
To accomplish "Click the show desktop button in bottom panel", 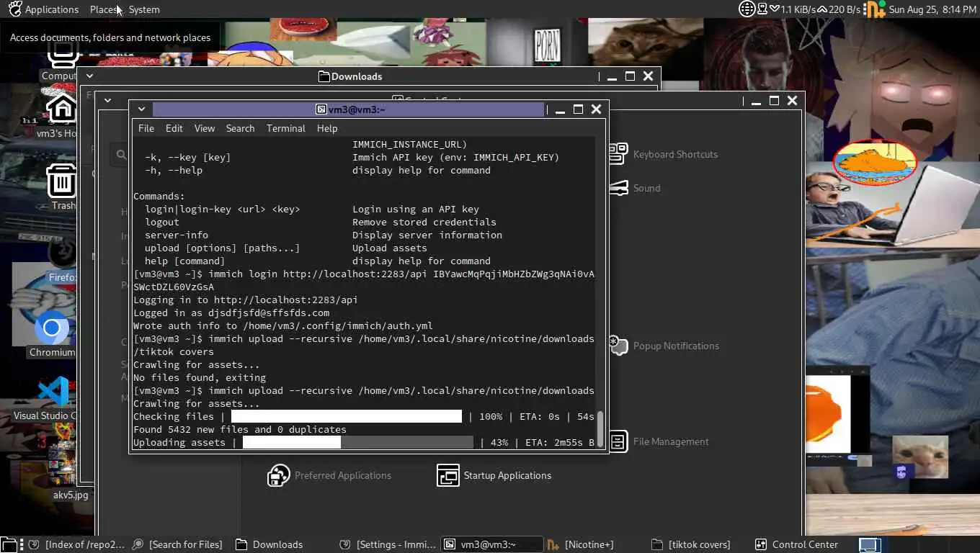I will (x=9, y=544).
